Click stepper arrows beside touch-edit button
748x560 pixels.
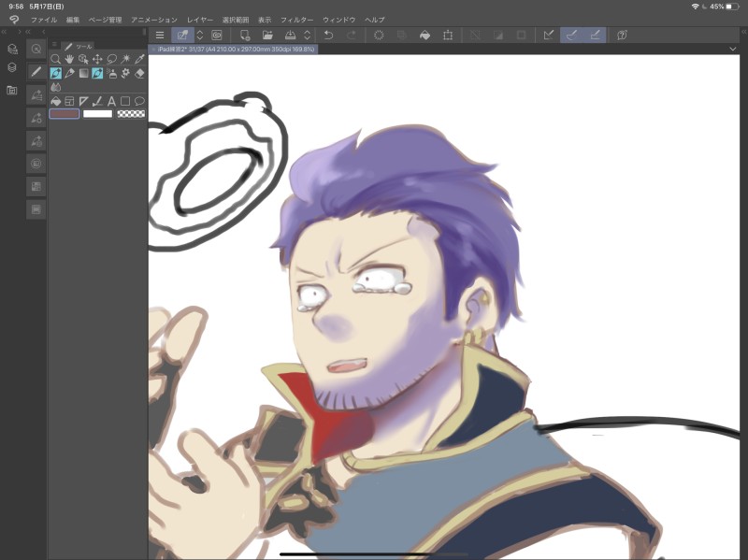200,36
